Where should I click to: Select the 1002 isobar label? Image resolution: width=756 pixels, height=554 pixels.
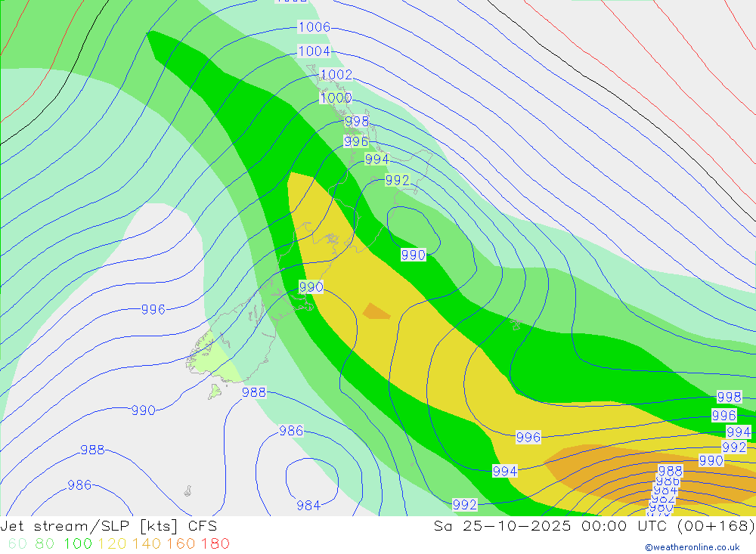336,75
